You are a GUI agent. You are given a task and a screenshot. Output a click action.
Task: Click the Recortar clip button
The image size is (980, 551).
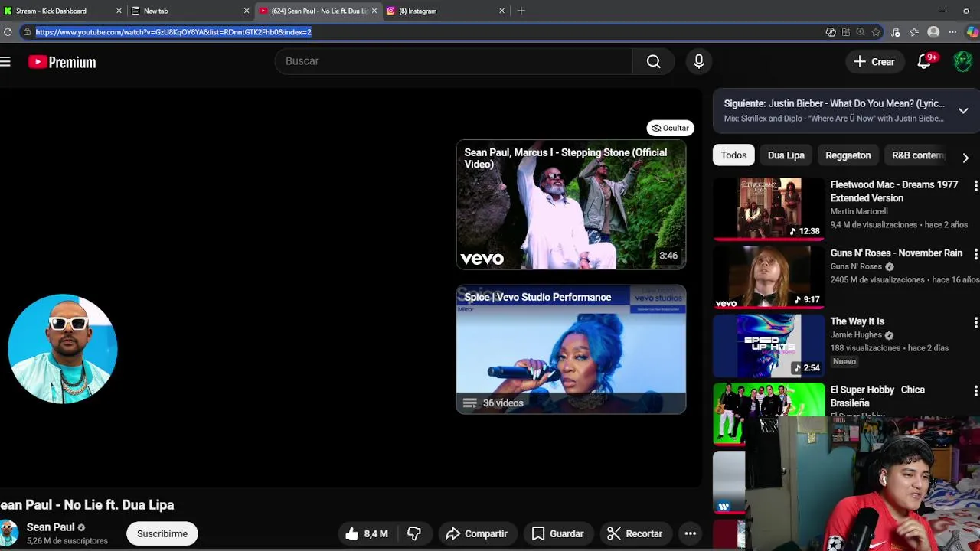[635, 533]
